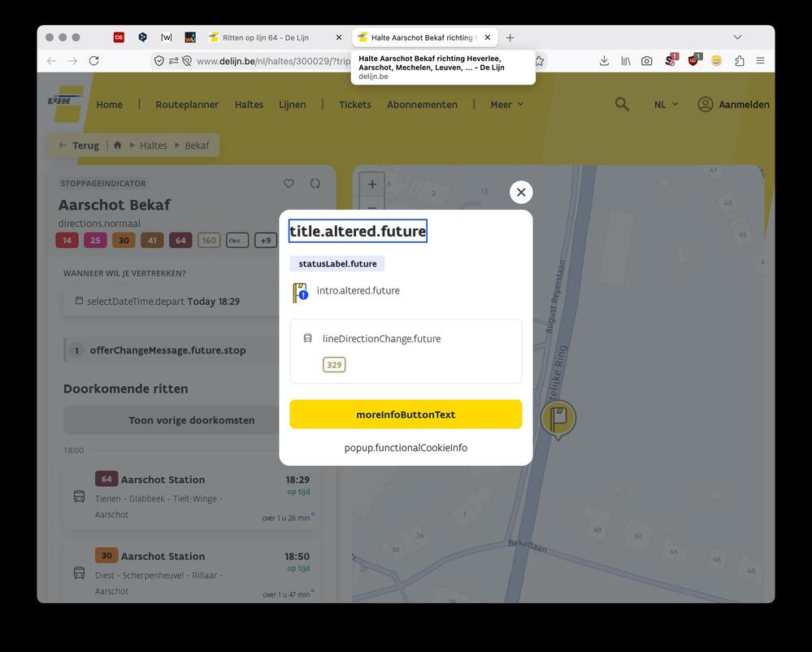This screenshot has height=652, width=812.
Task: Open Abonnementen in the navigation
Action: pos(422,105)
